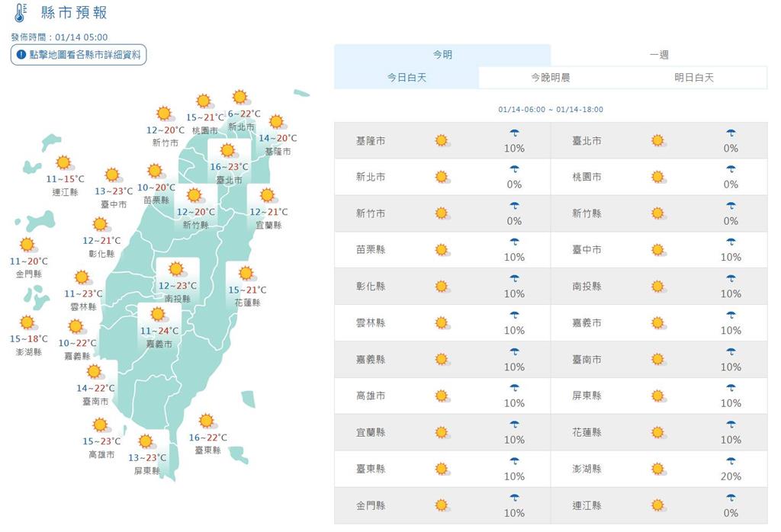Click the sun icon above 澎湖縣 on map
Viewport: 781px width, 532px height.
(27, 322)
